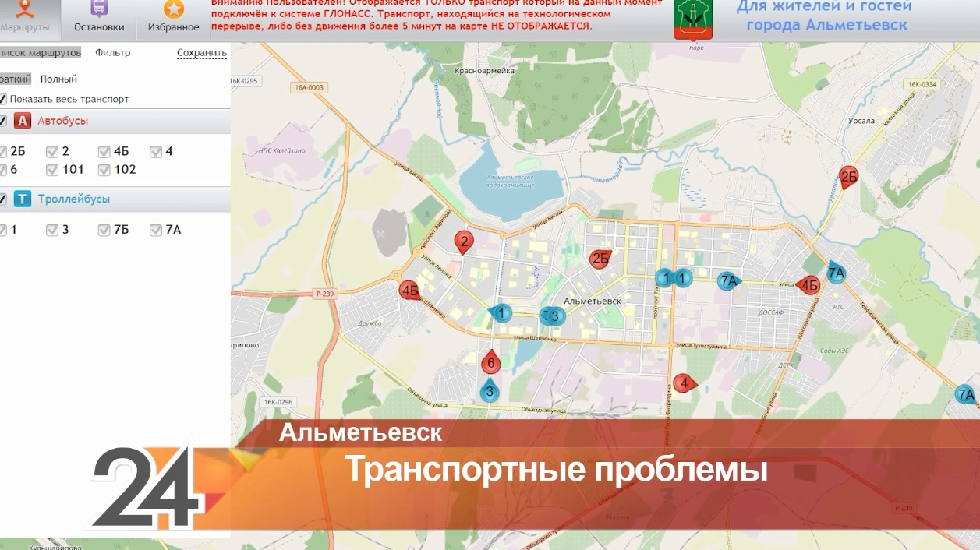980x550 pixels.
Task: Toggle bus route 2Б checkbox
Action: (2, 152)
